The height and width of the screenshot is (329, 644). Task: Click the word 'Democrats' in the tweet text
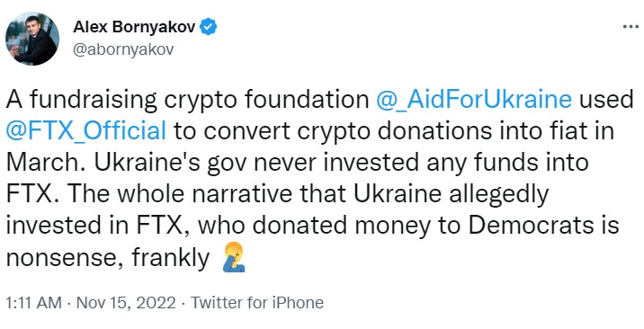(530, 226)
